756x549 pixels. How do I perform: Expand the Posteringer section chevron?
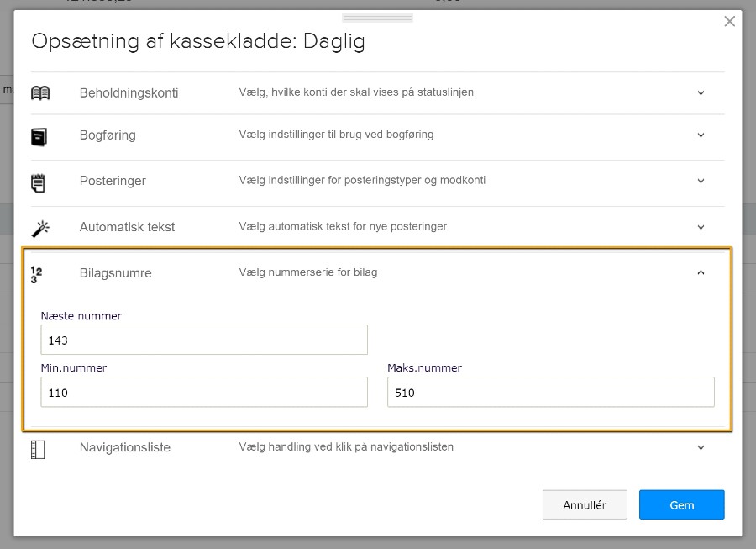coord(701,181)
